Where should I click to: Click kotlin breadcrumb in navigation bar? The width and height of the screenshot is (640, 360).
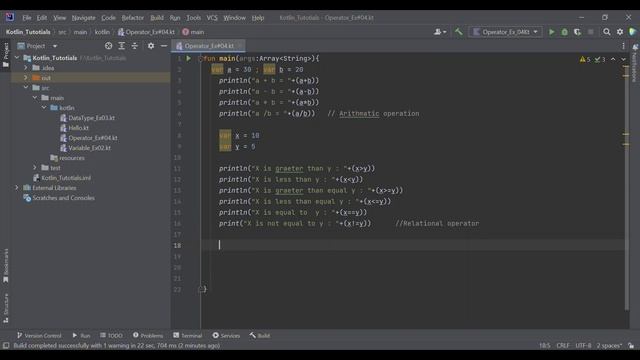[x=102, y=32]
